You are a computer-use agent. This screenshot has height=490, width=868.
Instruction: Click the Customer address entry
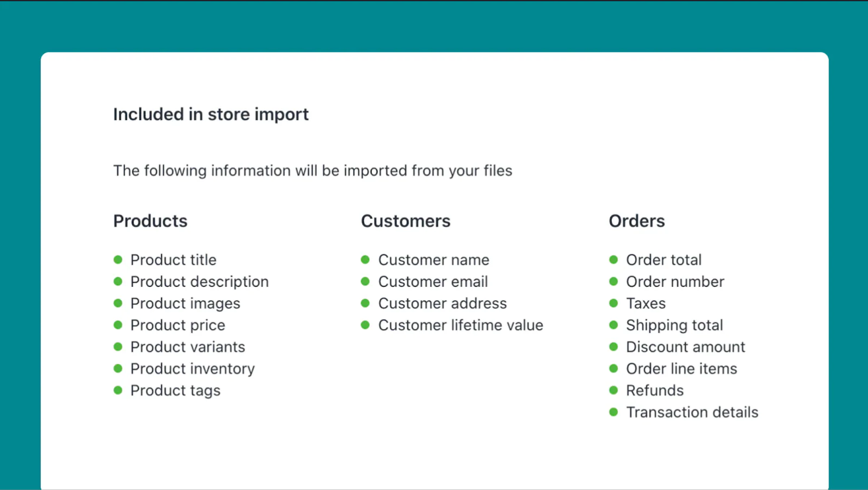click(x=442, y=303)
